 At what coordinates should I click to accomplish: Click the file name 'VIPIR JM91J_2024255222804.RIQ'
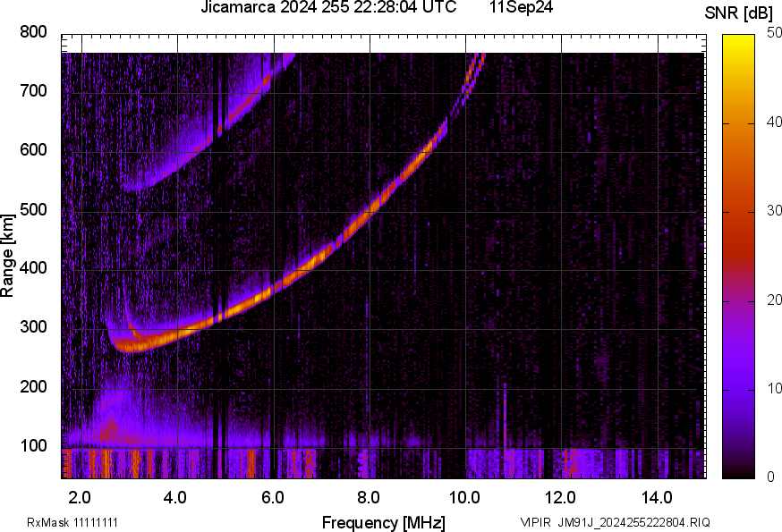pos(615,522)
